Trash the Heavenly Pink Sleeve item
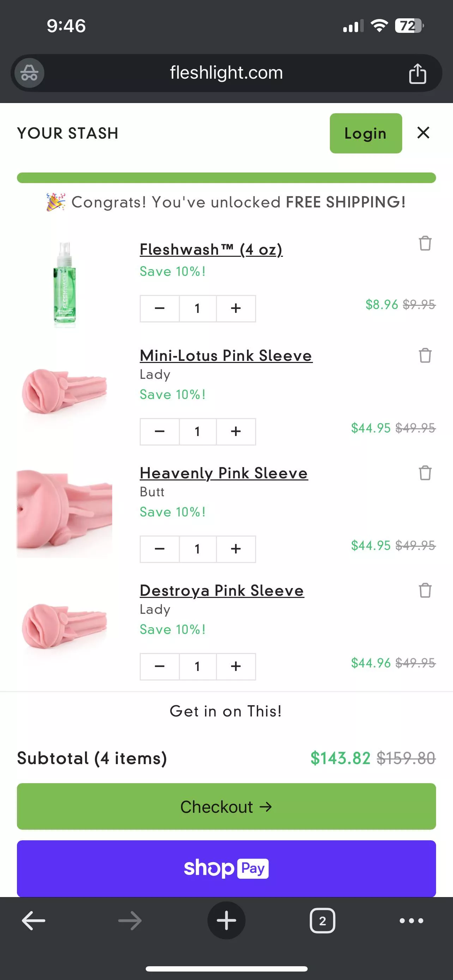Image resolution: width=453 pixels, height=980 pixels. click(x=425, y=473)
